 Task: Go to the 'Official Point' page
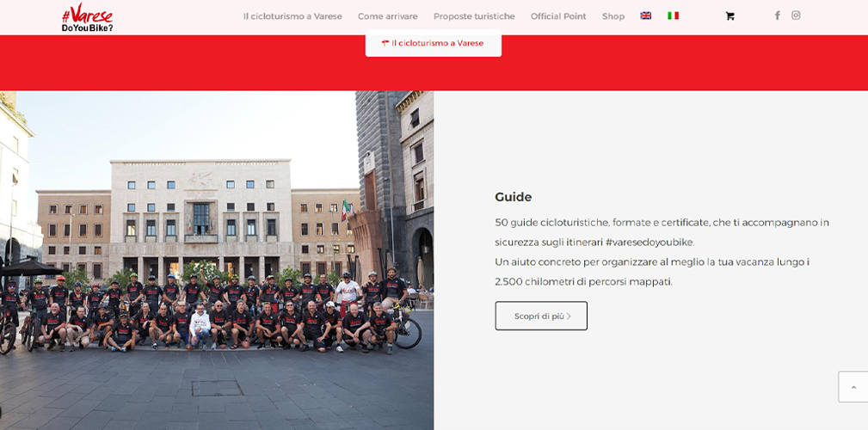pos(558,16)
